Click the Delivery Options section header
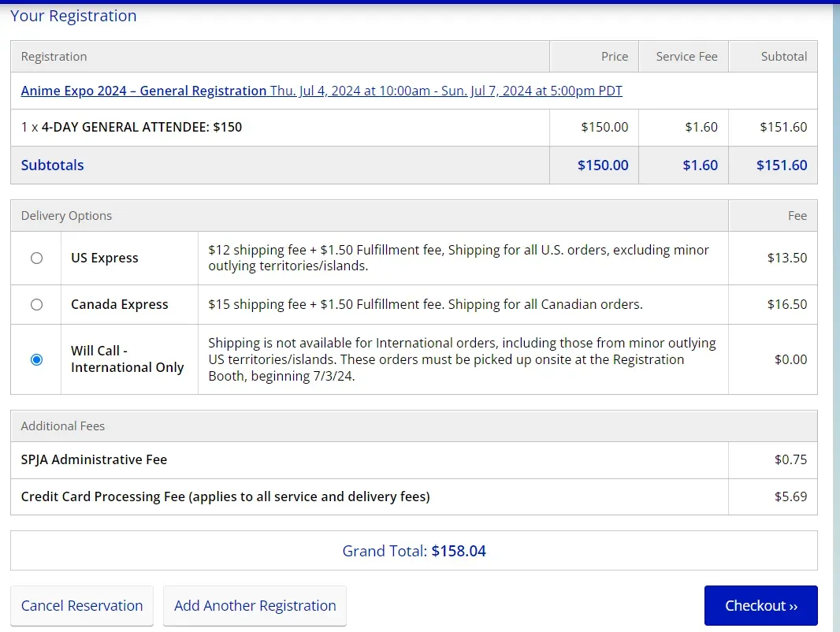This screenshot has width=840, height=632. pos(66,216)
